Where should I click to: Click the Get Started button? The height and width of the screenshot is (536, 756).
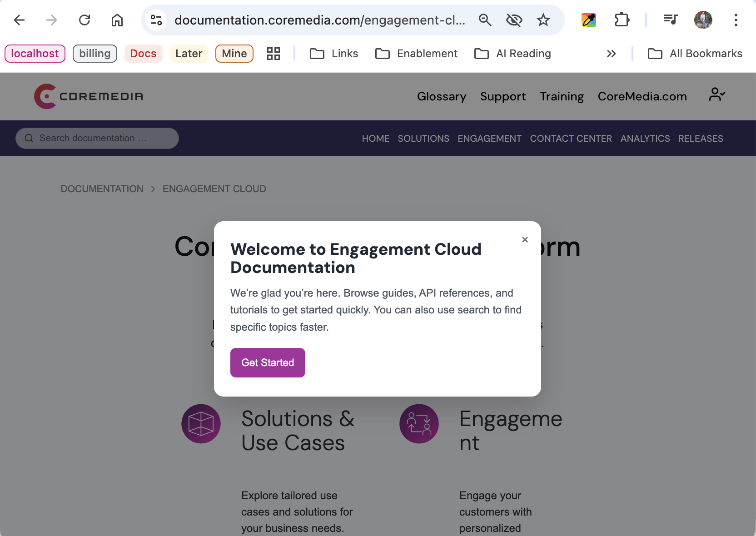[x=268, y=362]
